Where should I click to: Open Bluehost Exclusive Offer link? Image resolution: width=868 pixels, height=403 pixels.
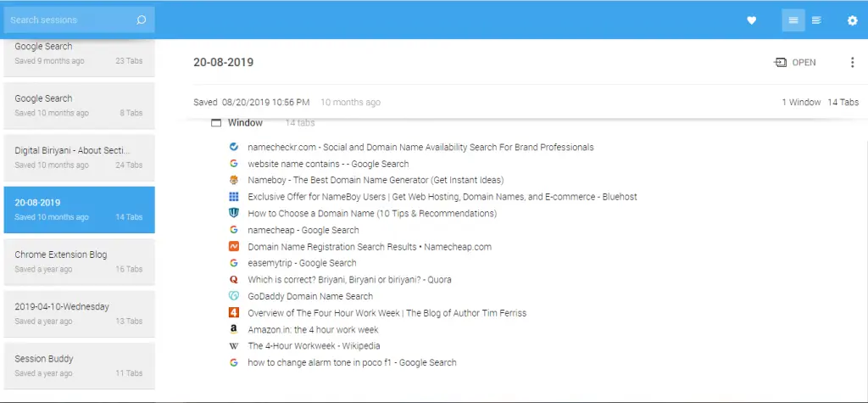(x=442, y=197)
